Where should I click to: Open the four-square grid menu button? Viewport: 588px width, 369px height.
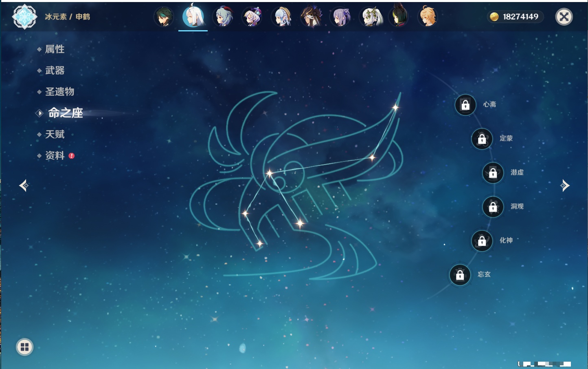pos(24,347)
